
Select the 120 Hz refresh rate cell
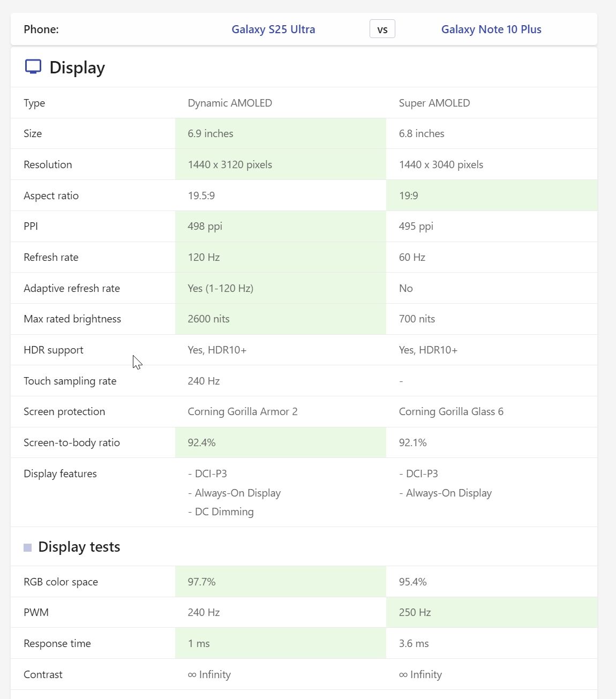click(x=281, y=257)
